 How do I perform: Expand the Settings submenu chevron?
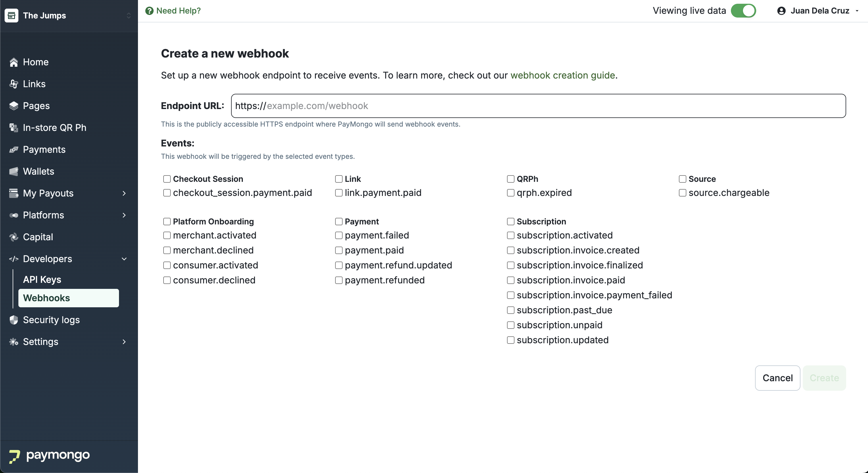(124, 342)
